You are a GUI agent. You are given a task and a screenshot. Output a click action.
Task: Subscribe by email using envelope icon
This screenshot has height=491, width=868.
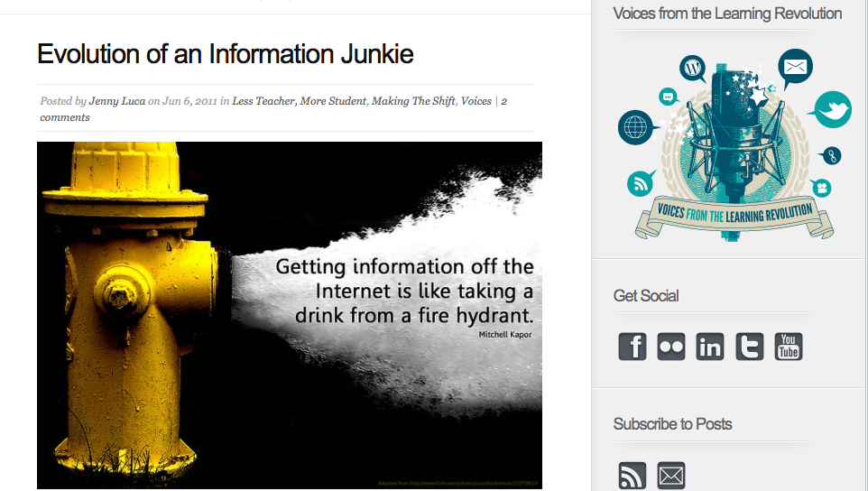(671, 476)
